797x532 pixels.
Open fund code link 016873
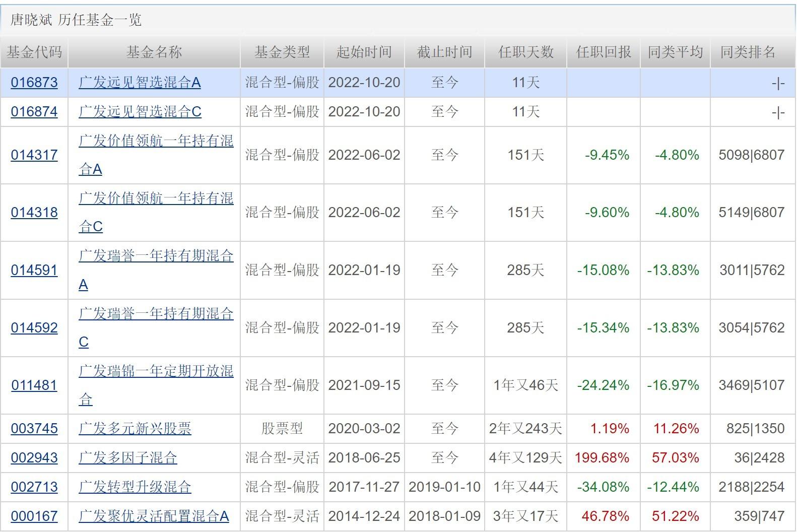(34, 83)
